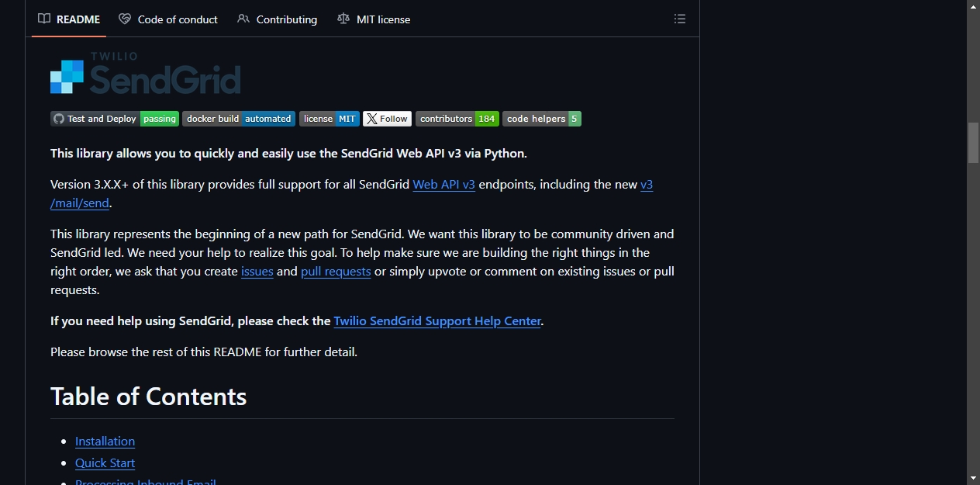This screenshot has height=485, width=980.
Task: Click the contributors 184 badge
Action: 457,119
